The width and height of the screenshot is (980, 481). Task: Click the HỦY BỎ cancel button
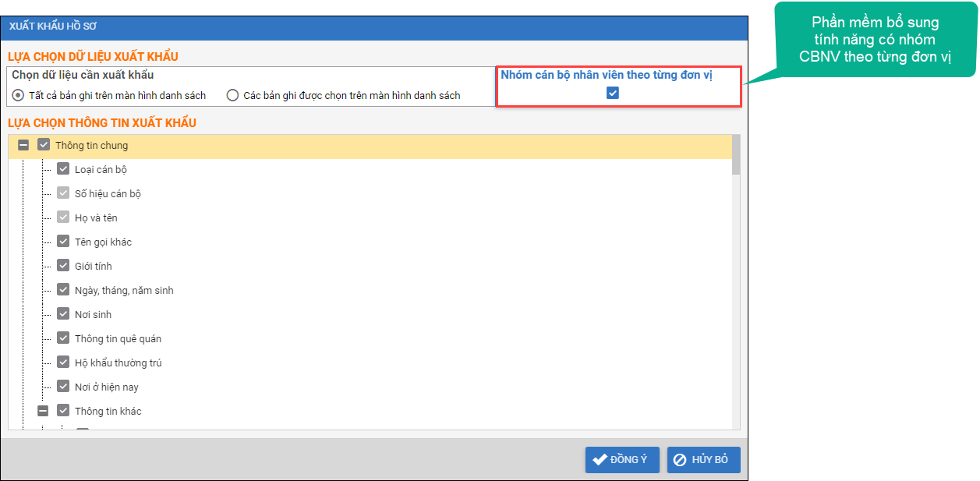703,460
